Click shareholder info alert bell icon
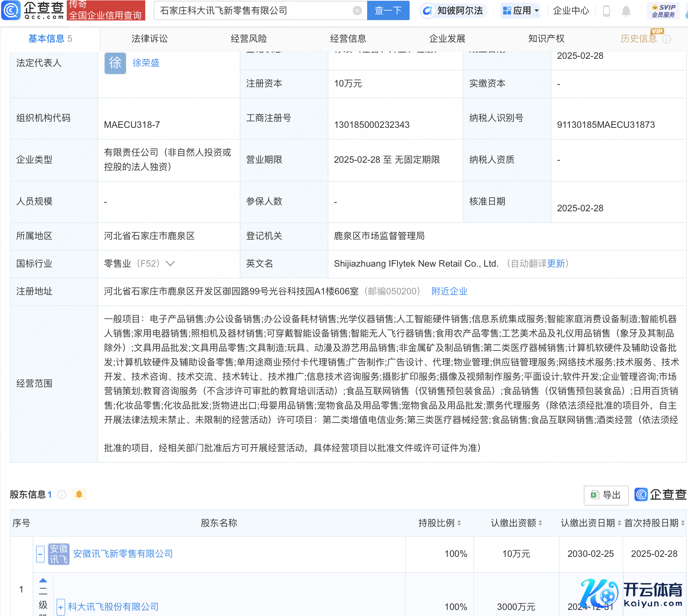The height and width of the screenshot is (616, 688). click(x=79, y=494)
